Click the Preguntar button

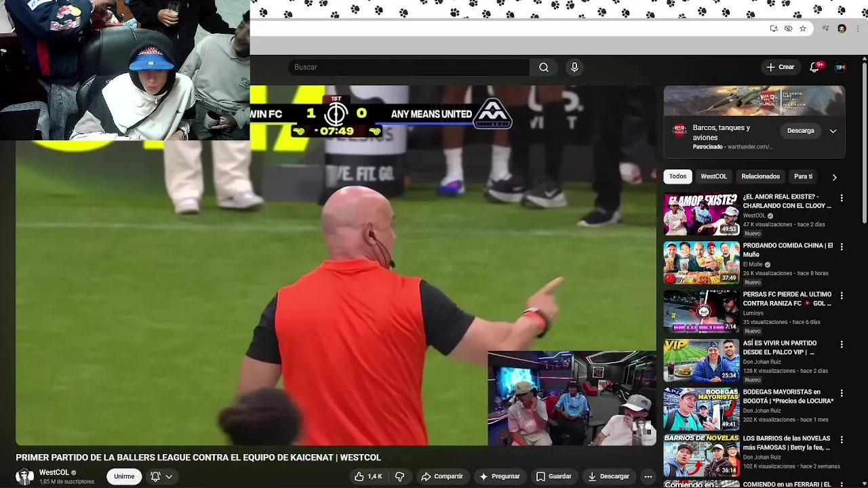point(499,476)
